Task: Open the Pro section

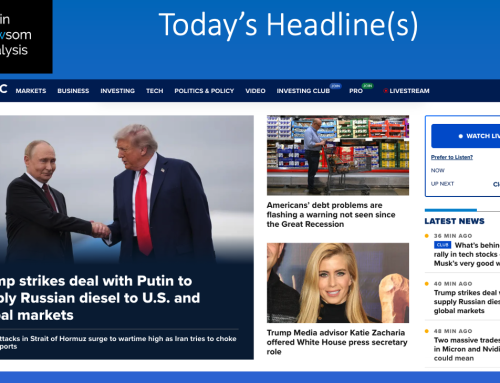Action: click(356, 91)
